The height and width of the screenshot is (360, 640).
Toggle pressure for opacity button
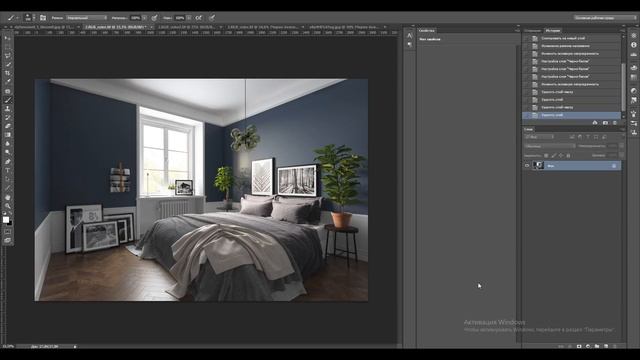[x=155, y=18]
